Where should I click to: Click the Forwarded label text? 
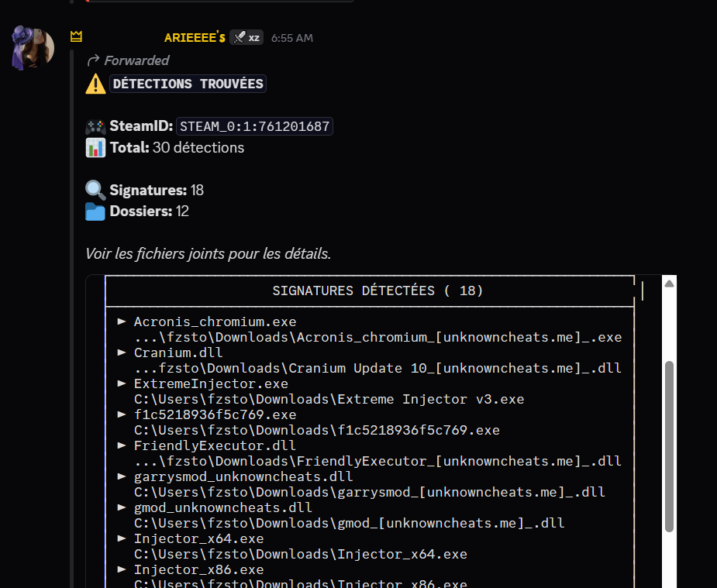136,60
